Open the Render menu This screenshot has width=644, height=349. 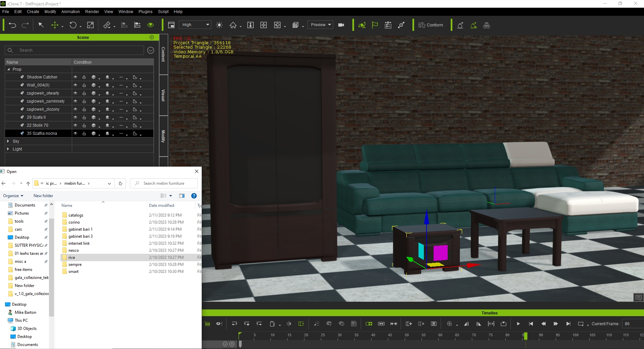(x=92, y=11)
